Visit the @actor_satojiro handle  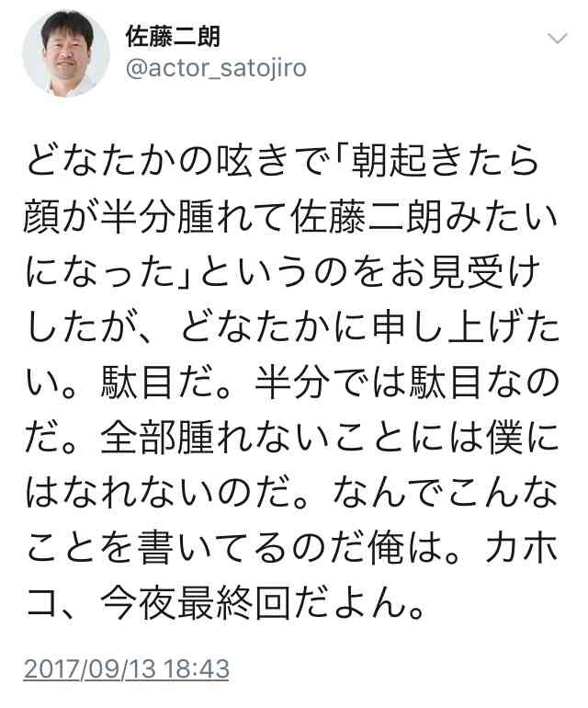216,69
